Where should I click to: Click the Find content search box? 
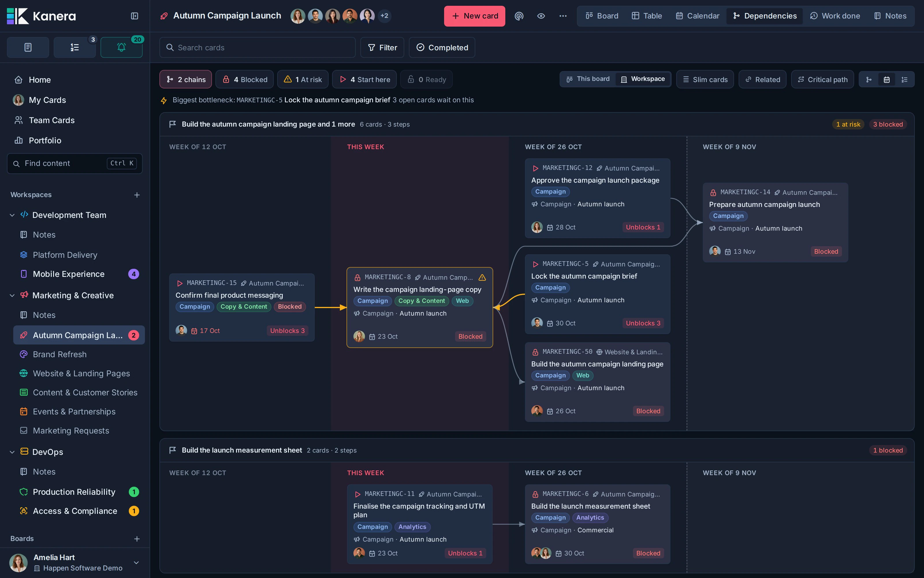[x=75, y=163]
